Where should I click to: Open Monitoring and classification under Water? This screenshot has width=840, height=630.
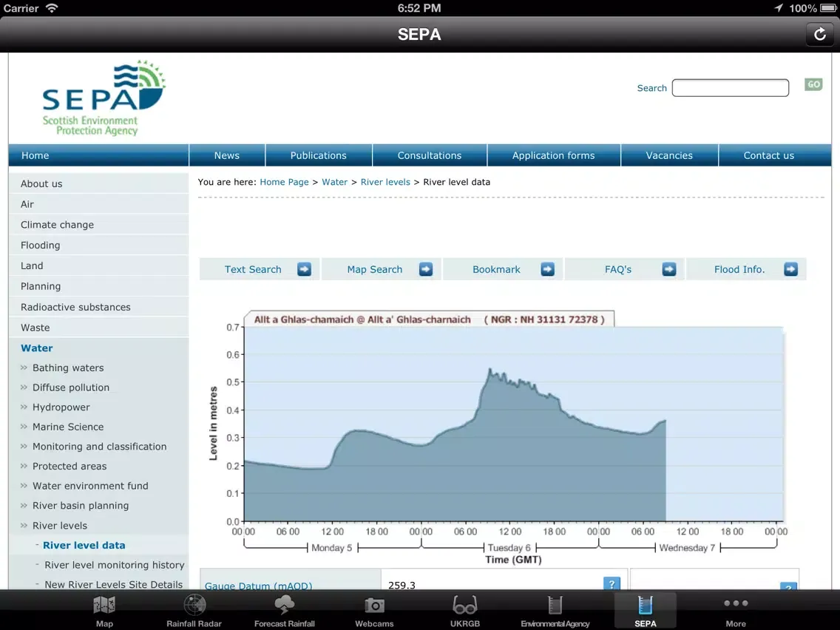[x=99, y=447]
